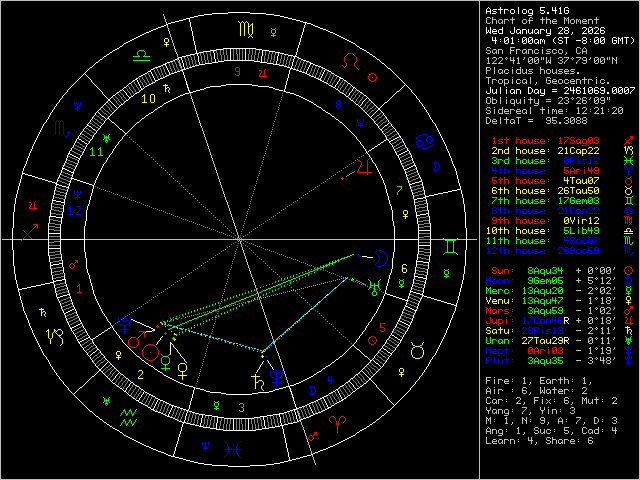Click the large Scorpio glyph on the outer ring
Image resolution: width=640 pixels, height=480 pixels.
62,128
